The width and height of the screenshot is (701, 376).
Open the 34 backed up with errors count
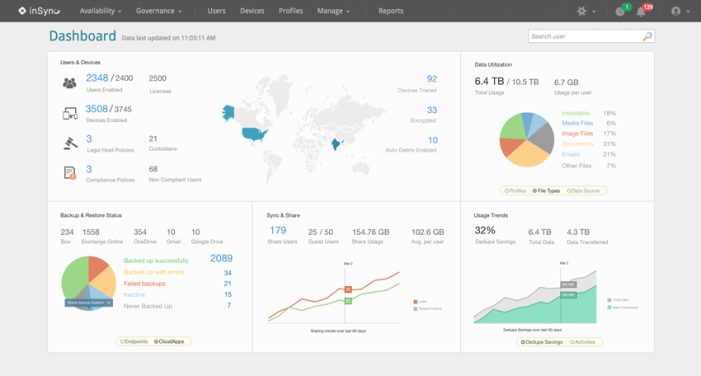pyautogui.click(x=228, y=273)
